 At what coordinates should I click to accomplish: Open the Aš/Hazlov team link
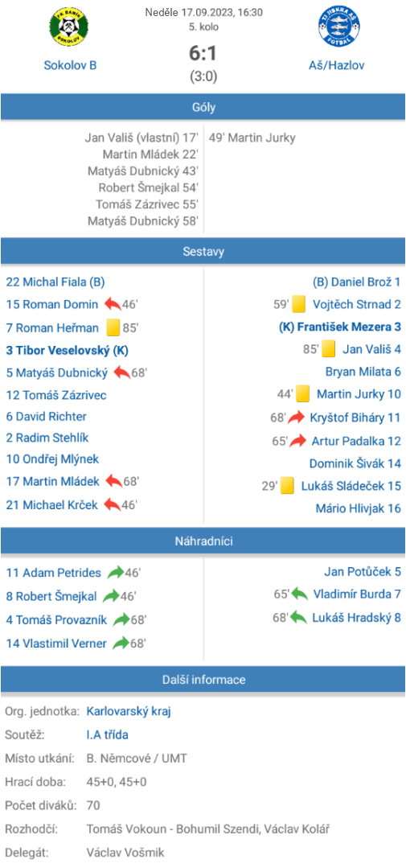tap(336, 65)
